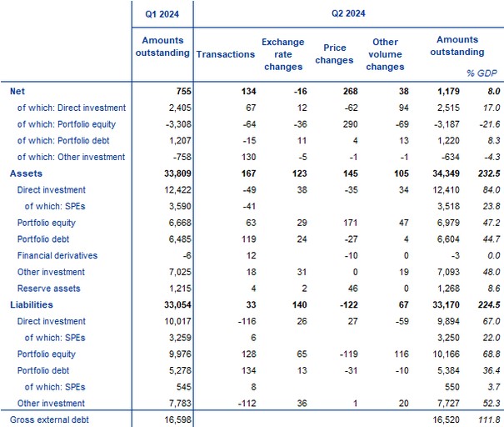Select the '% GDP' header label
Image resolution: width=504 pixels, height=427 pixels.
[486, 74]
